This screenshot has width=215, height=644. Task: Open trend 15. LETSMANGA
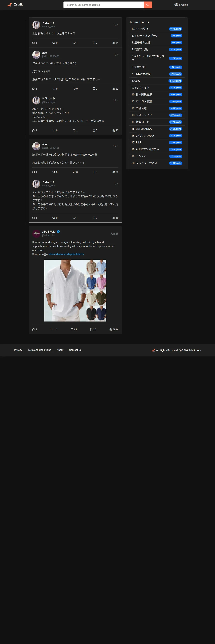[142, 129]
